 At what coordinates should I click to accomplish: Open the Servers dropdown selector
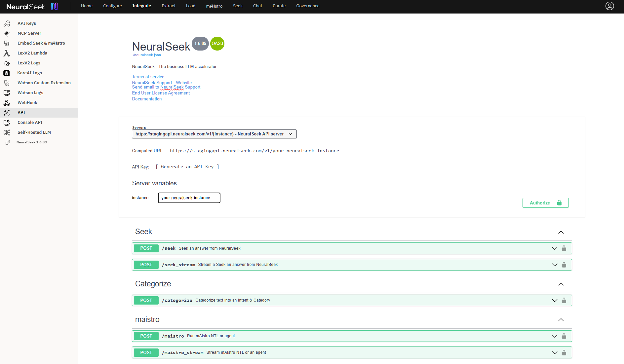click(x=214, y=134)
